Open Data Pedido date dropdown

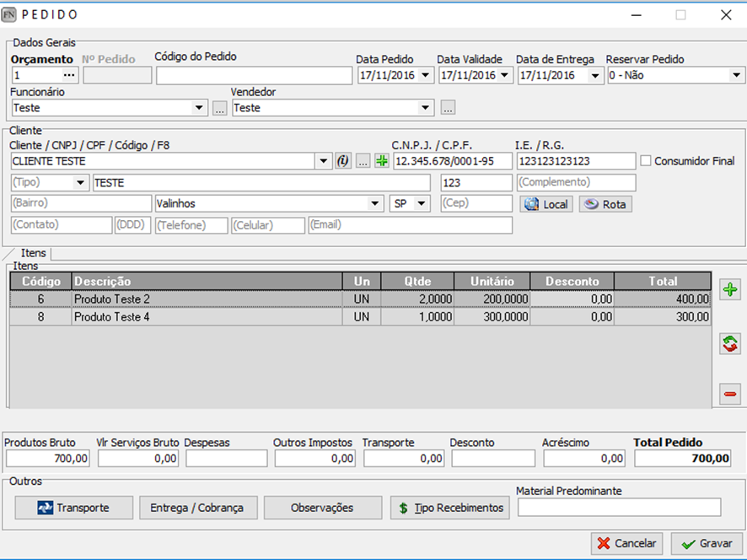tap(426, 75)
